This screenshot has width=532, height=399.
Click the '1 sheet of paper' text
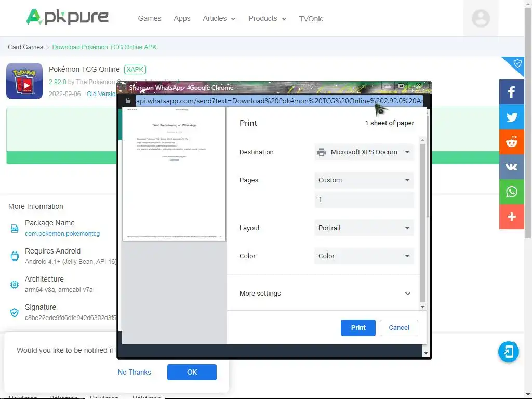(390, 123)
